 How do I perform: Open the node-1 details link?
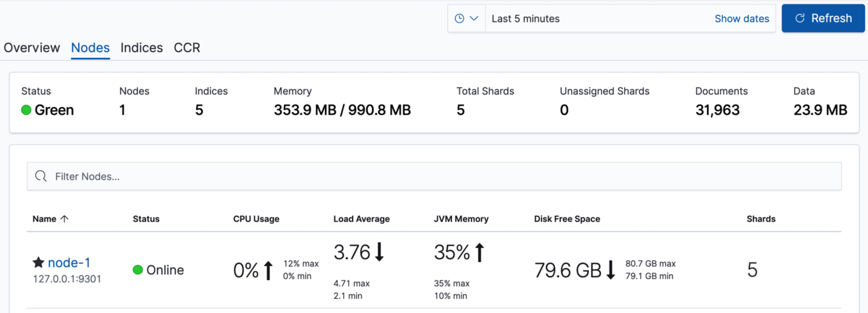[69, 262]
